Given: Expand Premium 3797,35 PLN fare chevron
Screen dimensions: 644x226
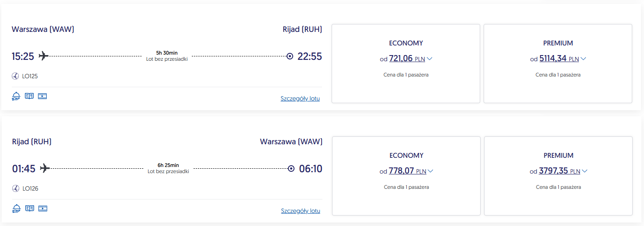Looking at the screenshot, I should point(585,171).
